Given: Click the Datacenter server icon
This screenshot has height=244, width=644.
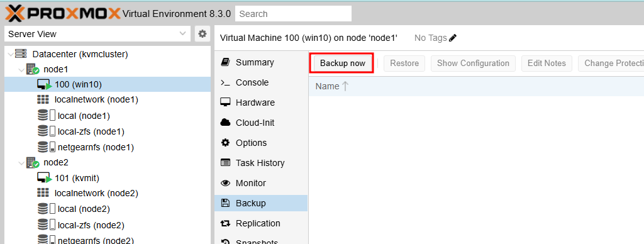Looking at the screenshot, I should coord(21,54).
